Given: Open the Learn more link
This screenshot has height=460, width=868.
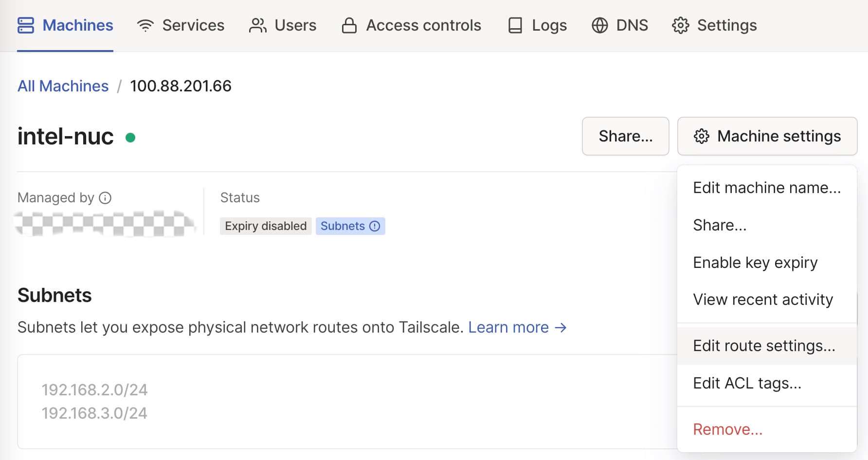Looking at the screenshot, I should 517,327.
